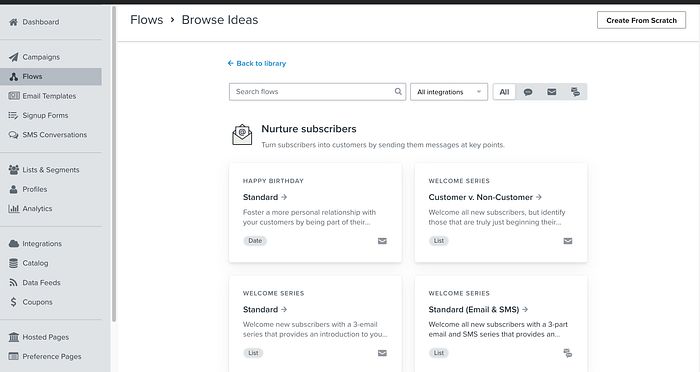Go to Email Templates section
Viewport: 700px width, 372px height.
[51, 96]
